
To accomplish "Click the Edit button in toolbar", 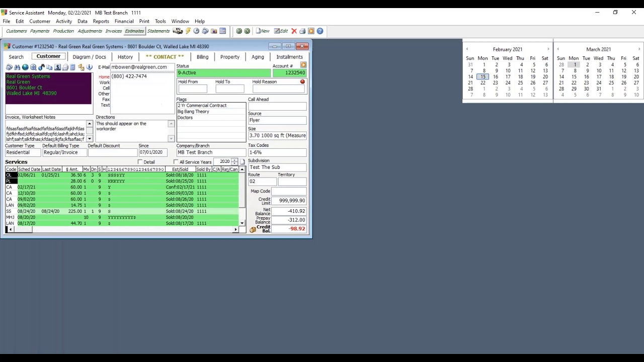I will coord(281,31).
